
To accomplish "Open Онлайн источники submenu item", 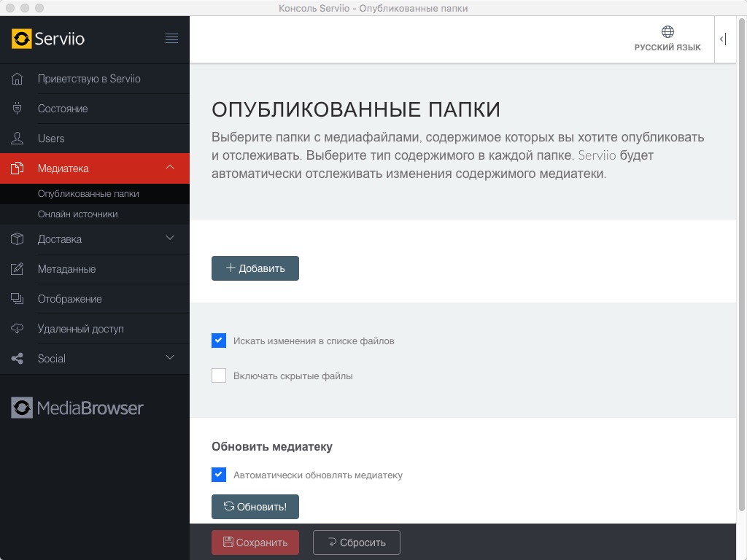I will (77, 214).
